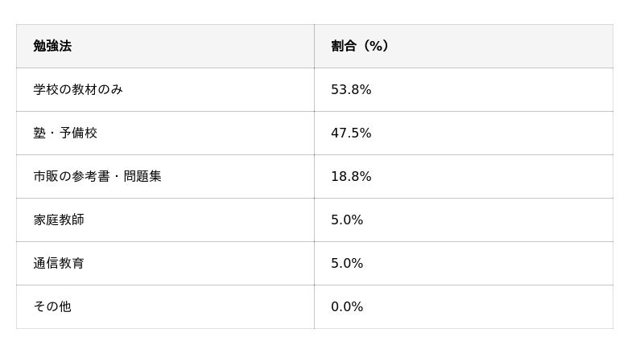Select the 18.8% value cell

pyautogui.click(x=351, y=177)
